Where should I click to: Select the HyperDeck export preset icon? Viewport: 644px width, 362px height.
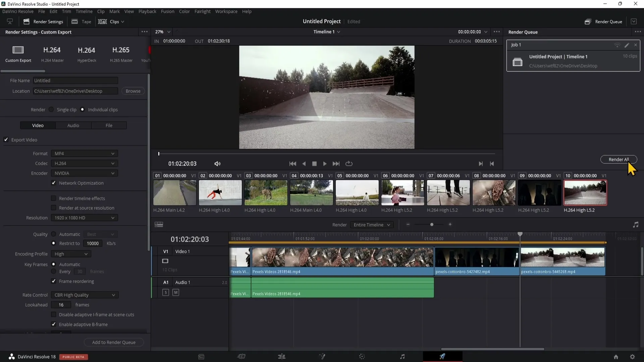point(87,50)
